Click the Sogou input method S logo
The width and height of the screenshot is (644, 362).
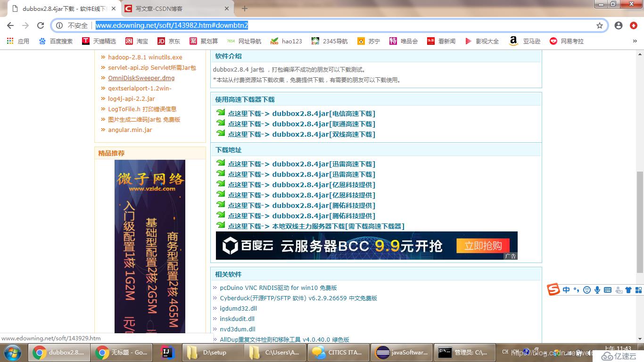click(x=553, y=289)
